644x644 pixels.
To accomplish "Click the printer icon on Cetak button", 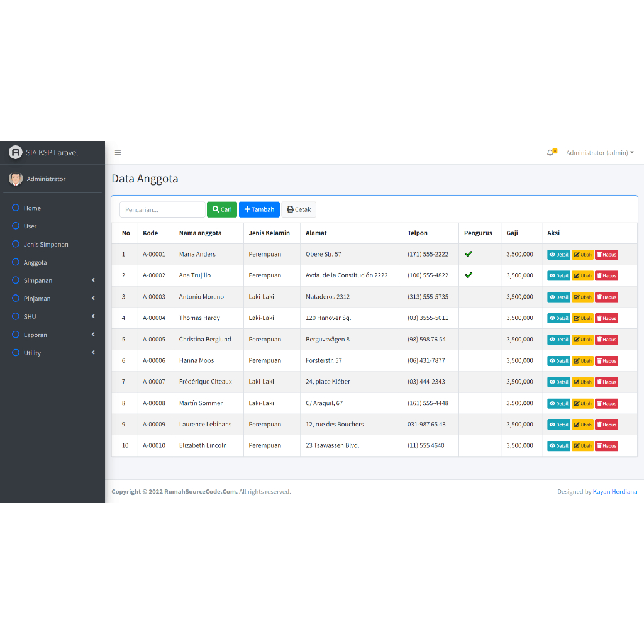I will point(289,209).
